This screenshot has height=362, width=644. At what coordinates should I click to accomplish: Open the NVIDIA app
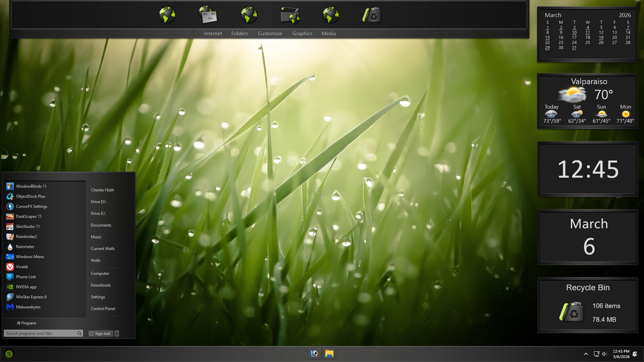point(26,287)
